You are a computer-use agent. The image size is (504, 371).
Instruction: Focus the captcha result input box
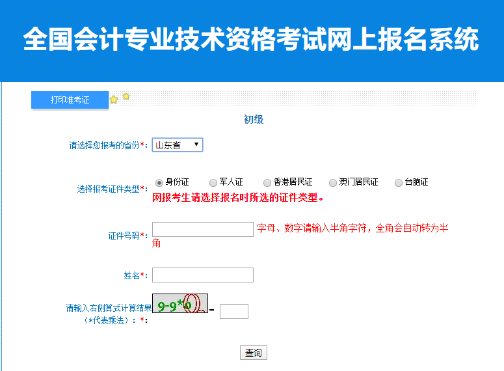[x=234, y=311]
